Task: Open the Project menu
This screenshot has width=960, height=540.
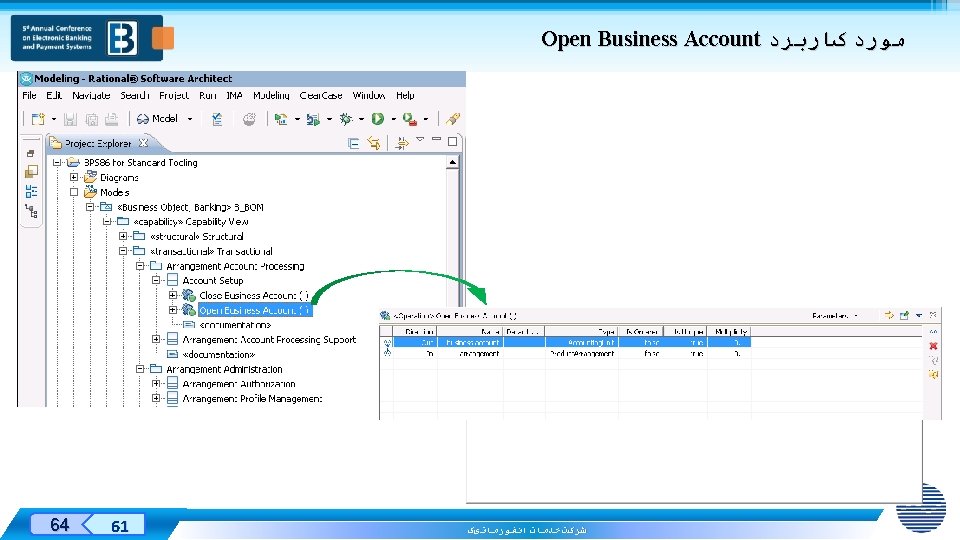Action: (x=174, y=96)
